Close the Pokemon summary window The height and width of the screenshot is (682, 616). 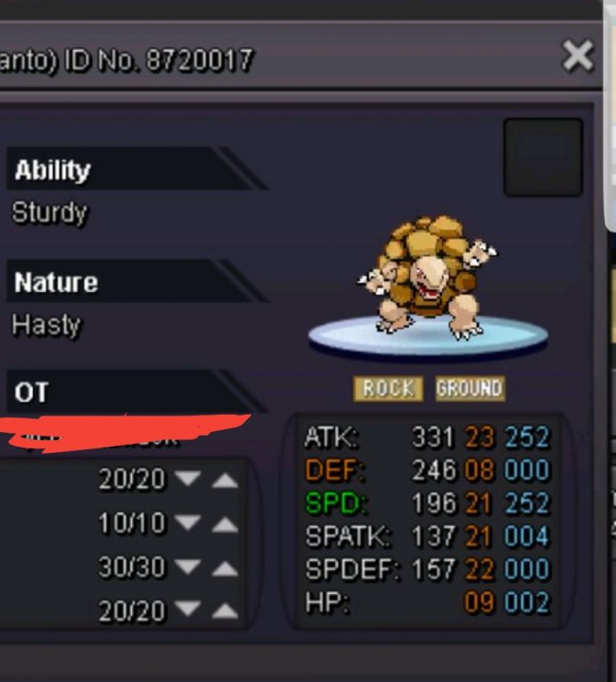(577, 55)
